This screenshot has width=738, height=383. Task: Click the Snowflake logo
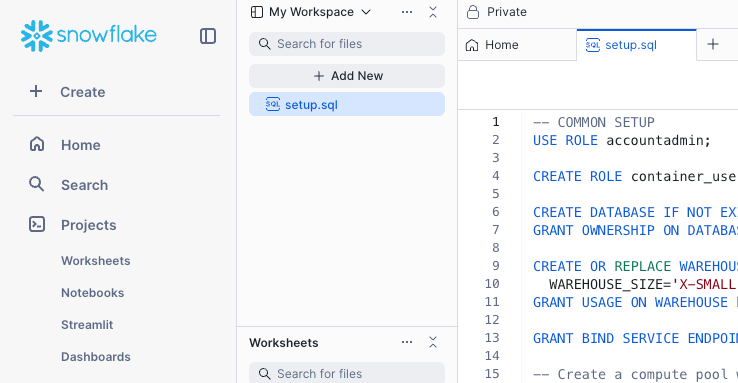click(88, 36)
